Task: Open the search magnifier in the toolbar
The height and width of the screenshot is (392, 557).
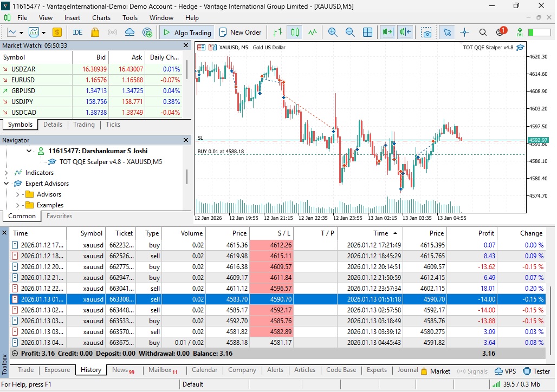Action: (x=483, y=32)
